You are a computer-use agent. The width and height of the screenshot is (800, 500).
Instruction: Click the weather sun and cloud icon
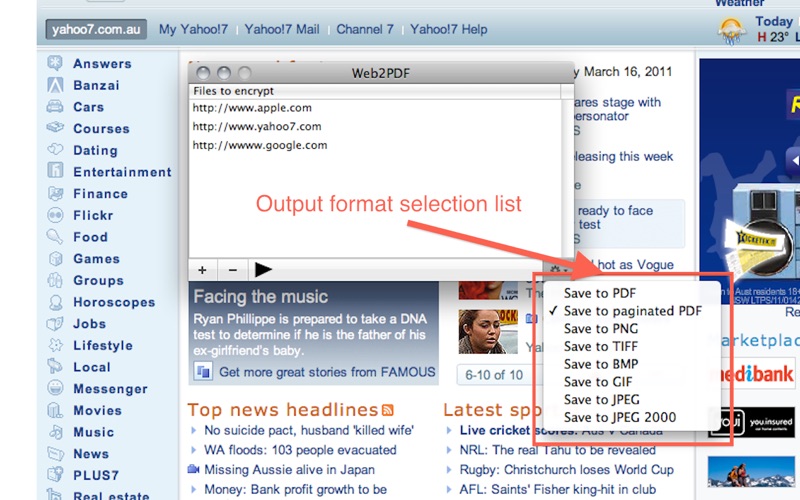tap(731, 31)
